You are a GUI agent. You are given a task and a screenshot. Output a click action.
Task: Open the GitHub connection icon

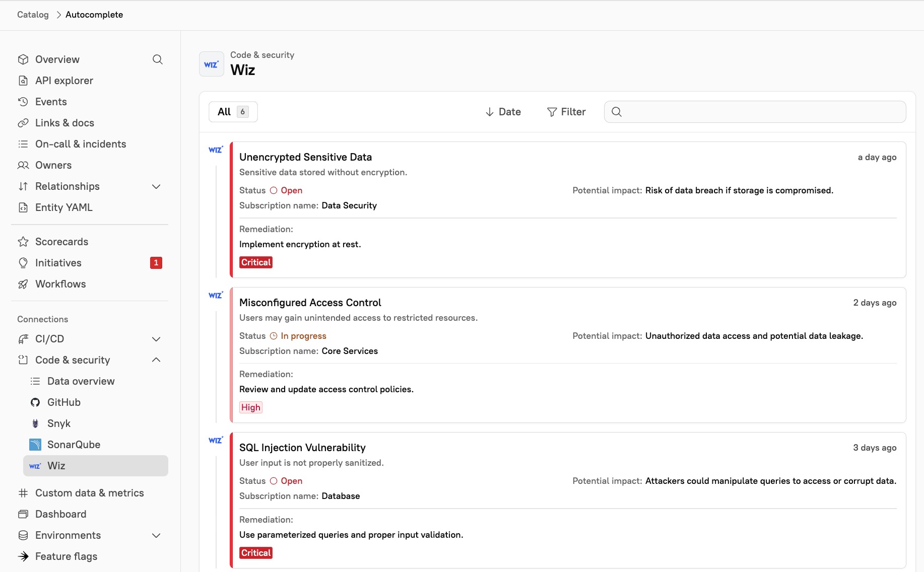point(35,402)
